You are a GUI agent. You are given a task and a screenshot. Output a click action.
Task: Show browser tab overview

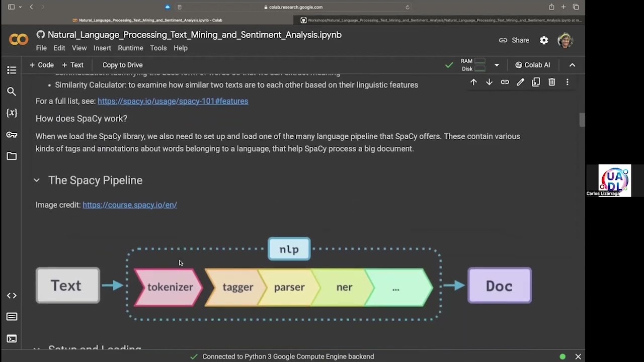coord(576,7)
